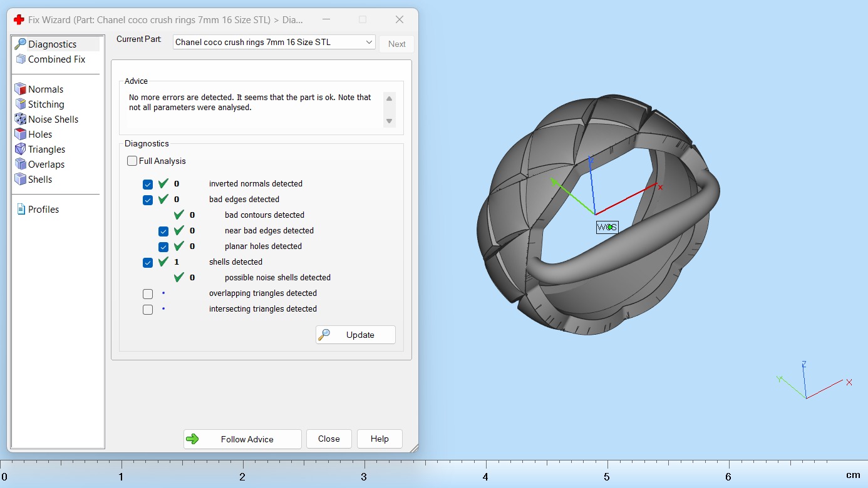Click the Profiles document icon

pyautogui.click(x=21, y=210)
